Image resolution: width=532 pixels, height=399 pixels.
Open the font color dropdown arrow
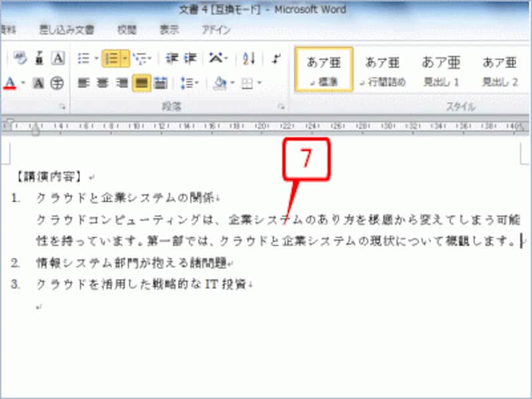click(23, 82)
